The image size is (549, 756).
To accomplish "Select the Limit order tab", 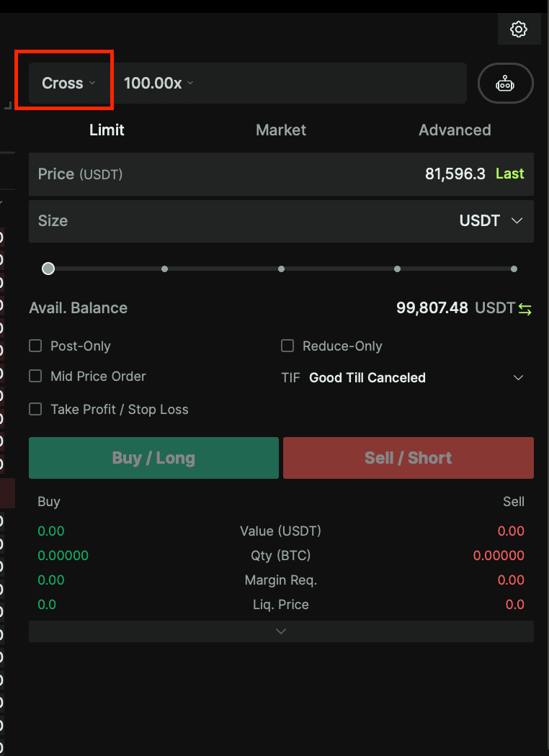I will pos(107,130).
